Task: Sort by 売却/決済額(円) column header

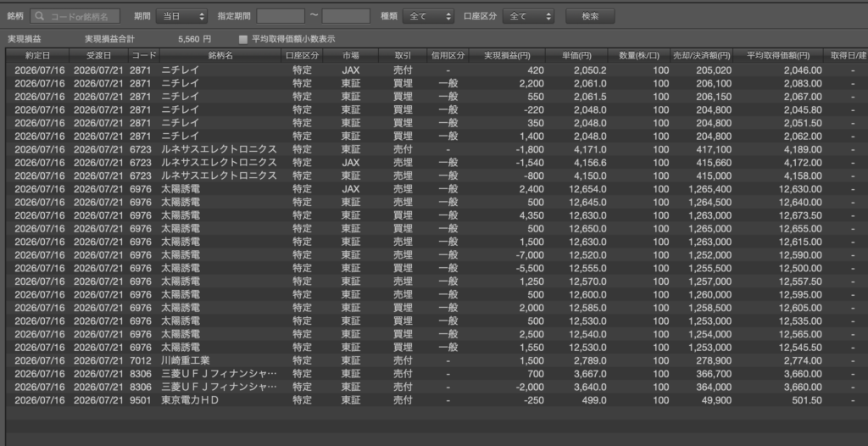Action: tap(701, 55)
